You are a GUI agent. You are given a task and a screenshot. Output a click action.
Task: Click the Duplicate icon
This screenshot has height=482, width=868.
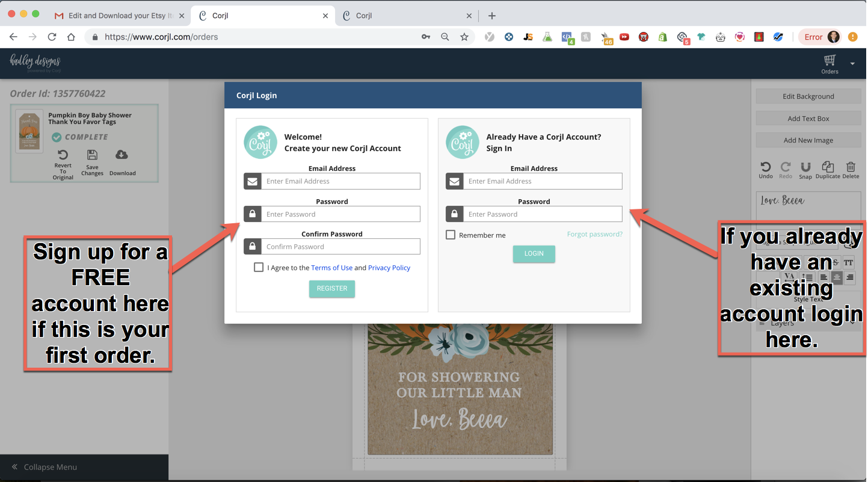coord(828,167)
